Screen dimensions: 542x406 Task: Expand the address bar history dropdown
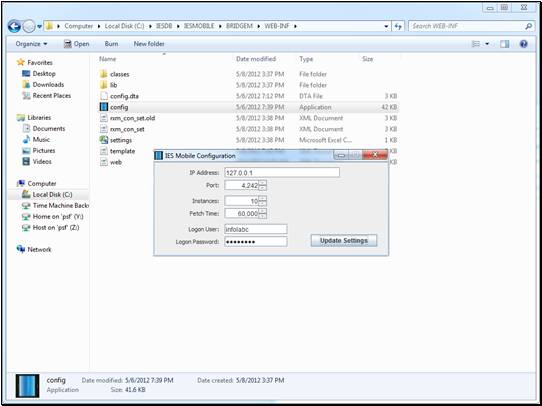tap(386, 26)
